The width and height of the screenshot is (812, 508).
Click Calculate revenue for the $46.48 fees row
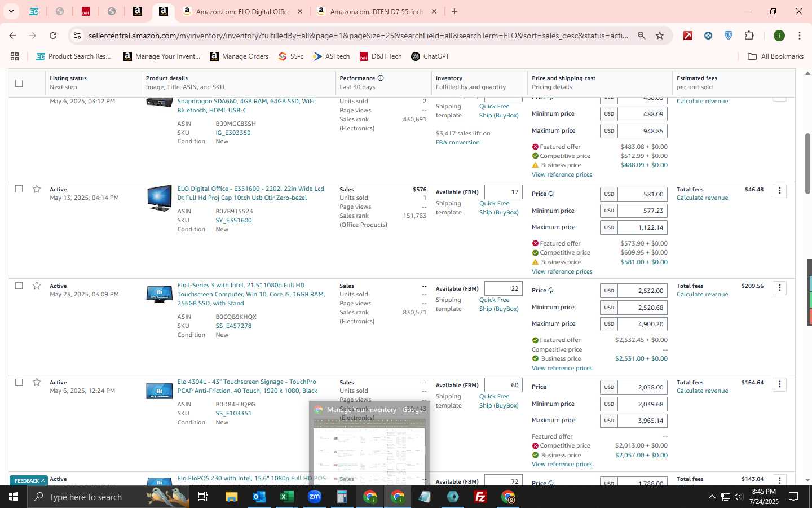coord(702,198)
